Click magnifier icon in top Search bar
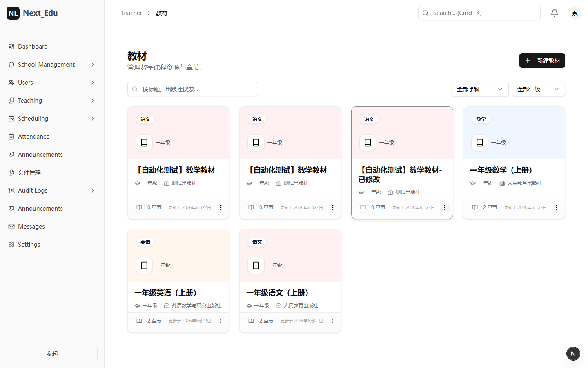Viewport: 588px width, 368px height. (x=425, y=13)
